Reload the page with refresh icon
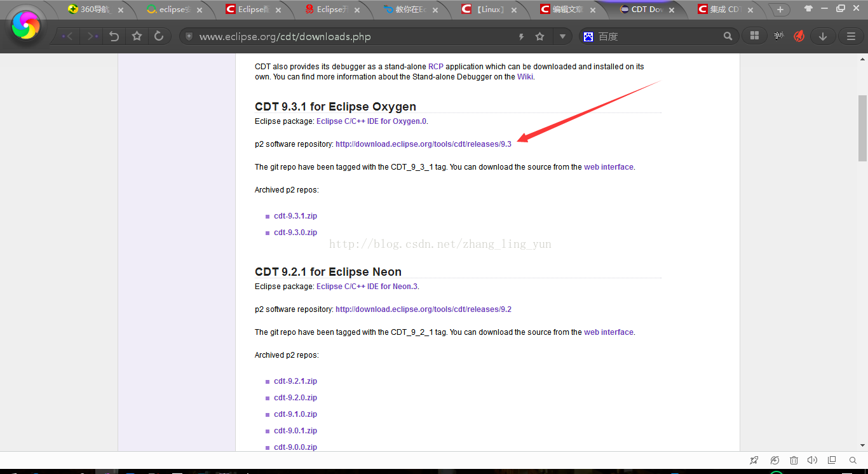Image resolution: width=868 pixels, height=474 pixels. click(x=159, y=37)
